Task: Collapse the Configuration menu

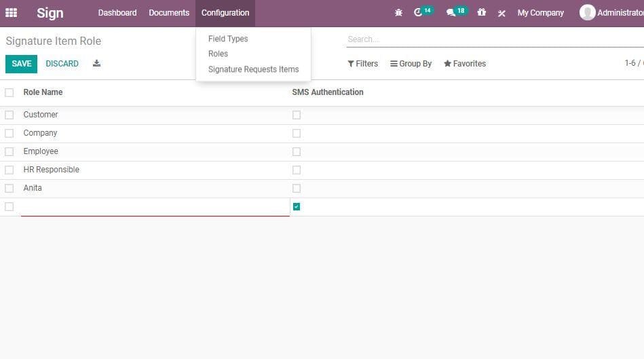Action: (x=225, y=13)
